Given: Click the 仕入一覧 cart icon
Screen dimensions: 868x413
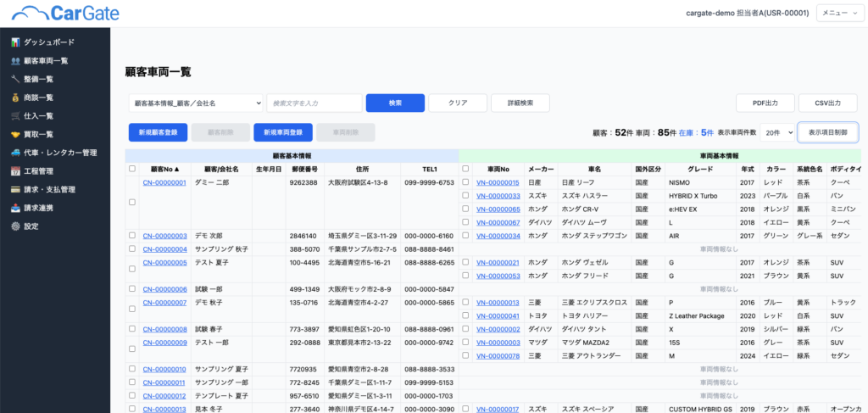Looking at the screenshot, I should (x=15, y=115).
